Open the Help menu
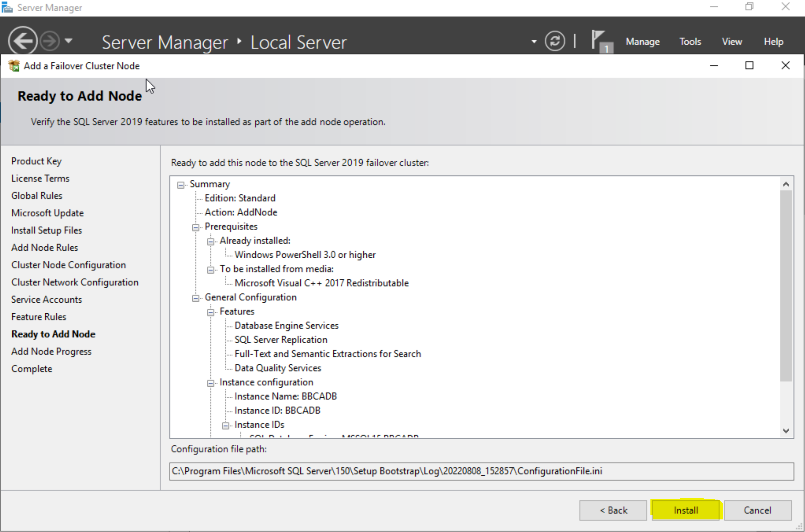The height and width of the screenshot is (532, 805). point(774,42)
